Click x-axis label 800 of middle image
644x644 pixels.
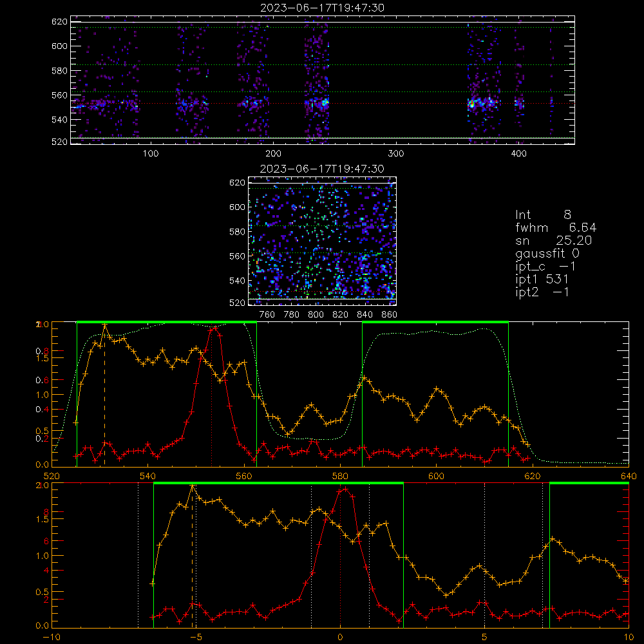(316, 315)
